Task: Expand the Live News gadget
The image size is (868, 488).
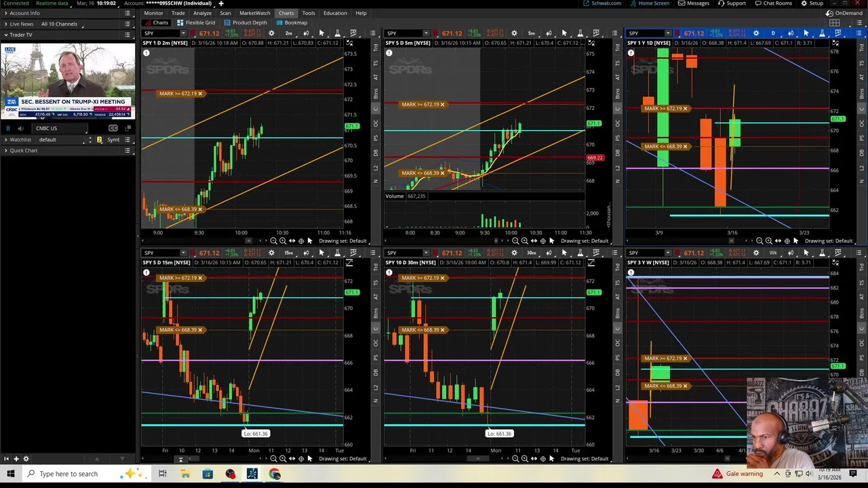Action: pos(5,24)
